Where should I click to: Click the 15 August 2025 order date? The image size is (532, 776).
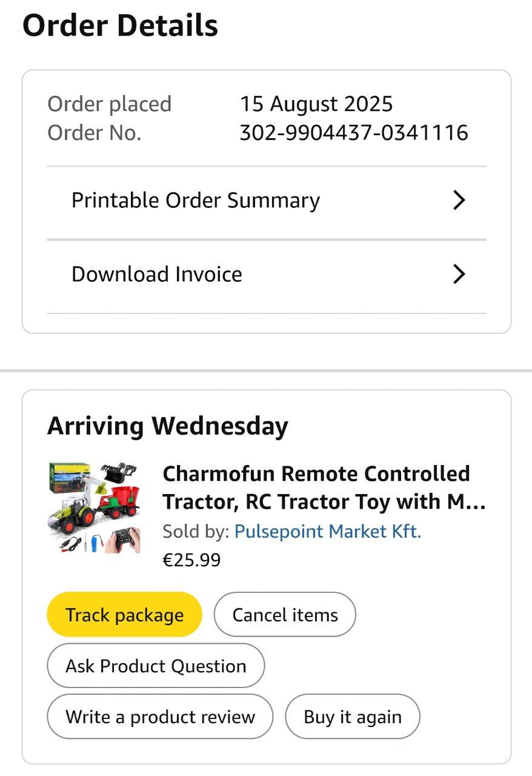tap(316, 104)
